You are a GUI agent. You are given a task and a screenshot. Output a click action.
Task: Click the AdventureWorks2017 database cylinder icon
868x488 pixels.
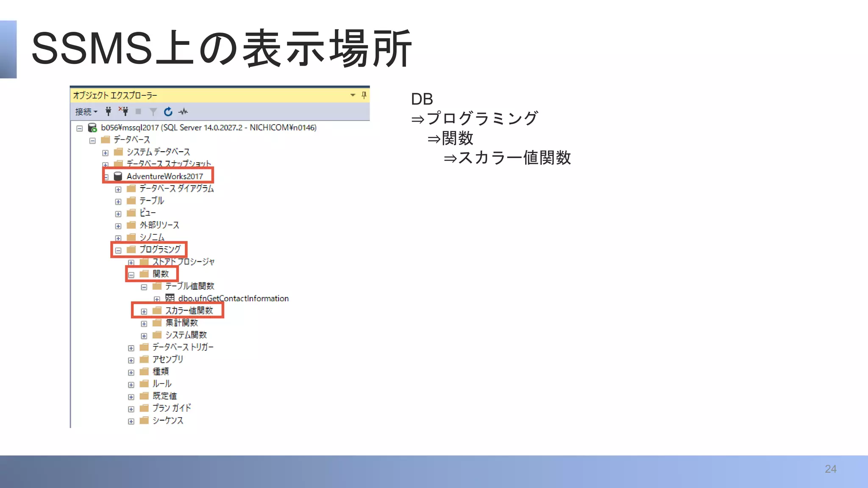click(x=118, y=176)
